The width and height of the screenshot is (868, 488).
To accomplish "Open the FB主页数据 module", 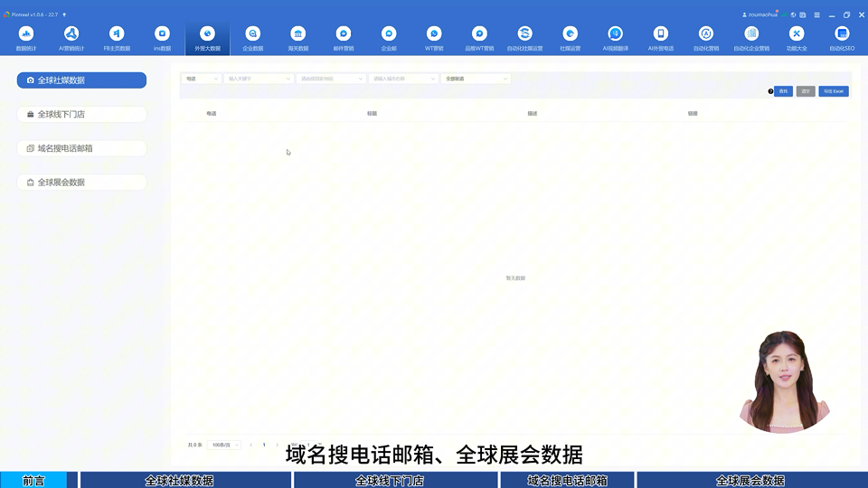I will point(117,38).
